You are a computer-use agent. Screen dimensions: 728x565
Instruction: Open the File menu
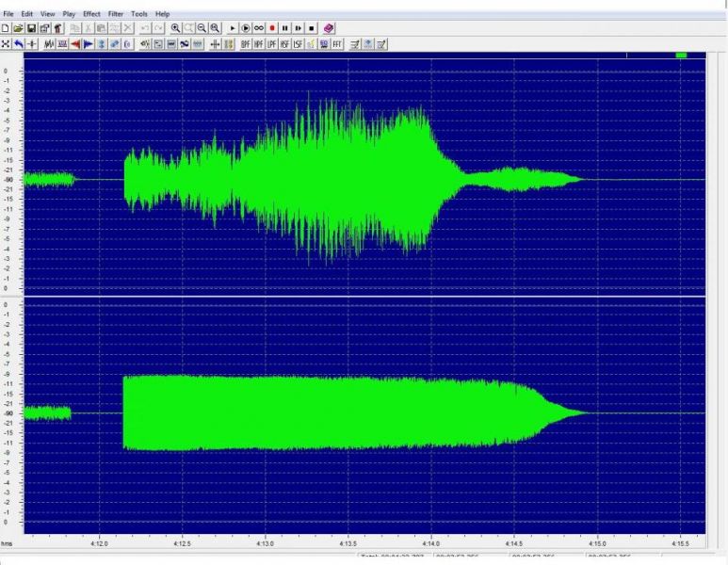pyautogui.click(x=8, y=14)
